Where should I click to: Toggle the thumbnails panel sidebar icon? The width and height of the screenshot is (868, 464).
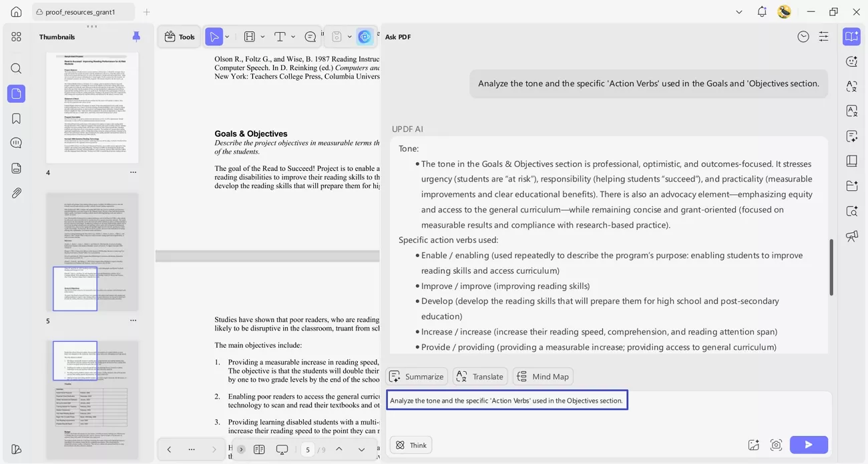(16, 93)
